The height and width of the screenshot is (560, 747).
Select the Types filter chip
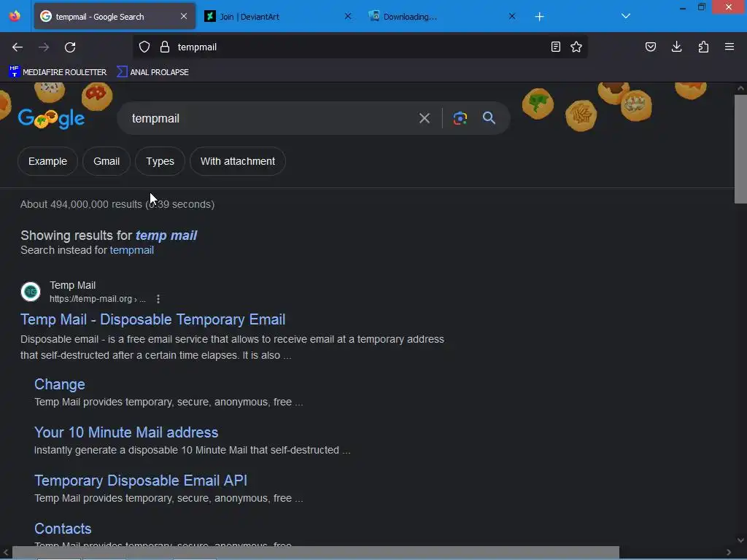click(160, 161)
